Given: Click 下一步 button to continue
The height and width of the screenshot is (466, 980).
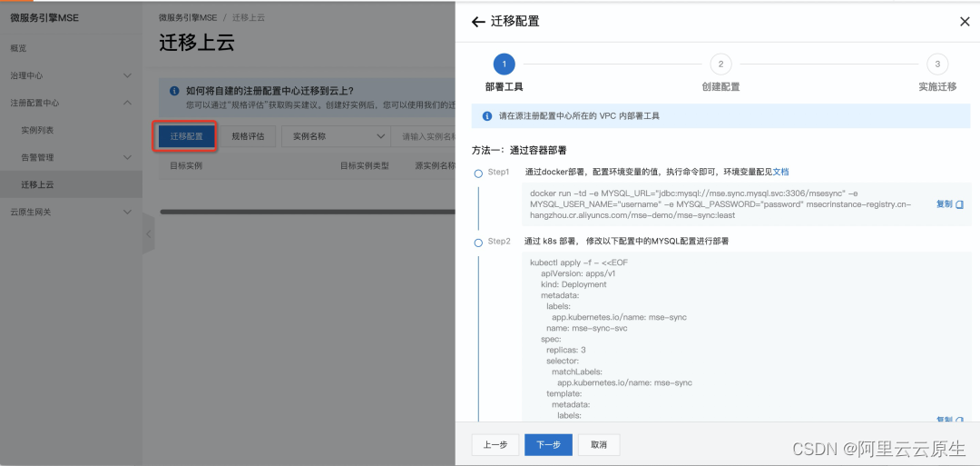Looking at the screenshot, I should tap(548, 445).
